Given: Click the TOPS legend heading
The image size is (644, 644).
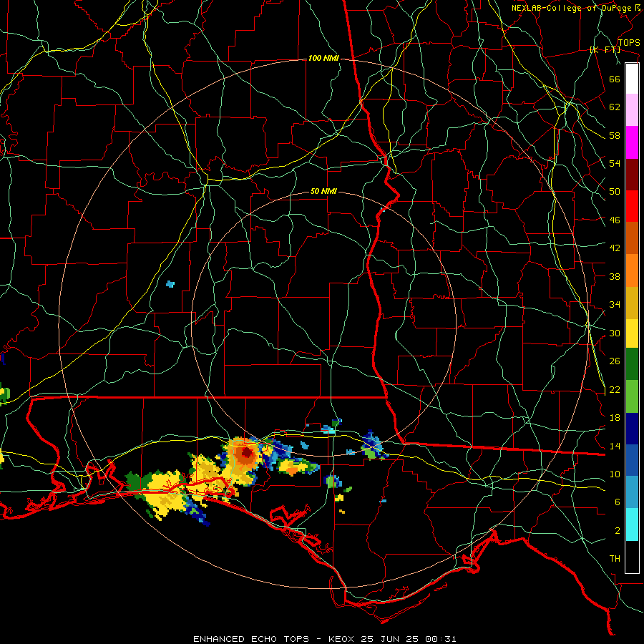Looking at the screenshot, I should [x=629, y=43].
